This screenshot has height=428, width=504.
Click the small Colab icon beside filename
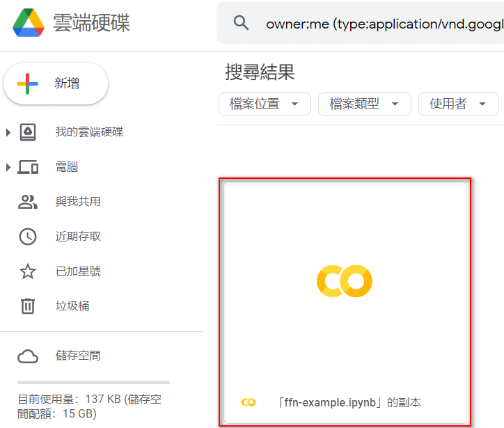click(249, 402)
